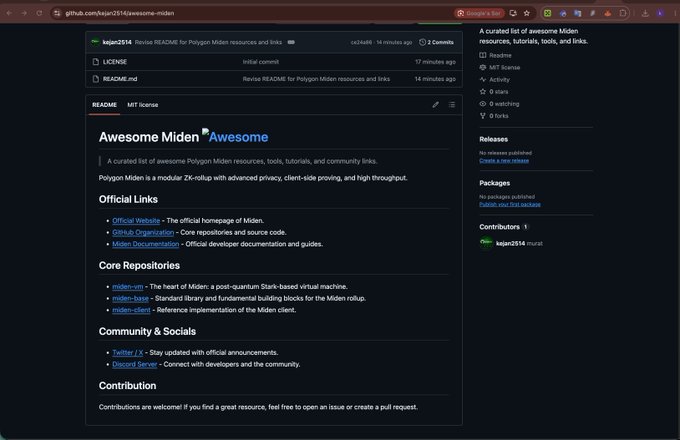
Task: View the 2 Commits history
Action: pyautogui.click(x=436, y=42)
